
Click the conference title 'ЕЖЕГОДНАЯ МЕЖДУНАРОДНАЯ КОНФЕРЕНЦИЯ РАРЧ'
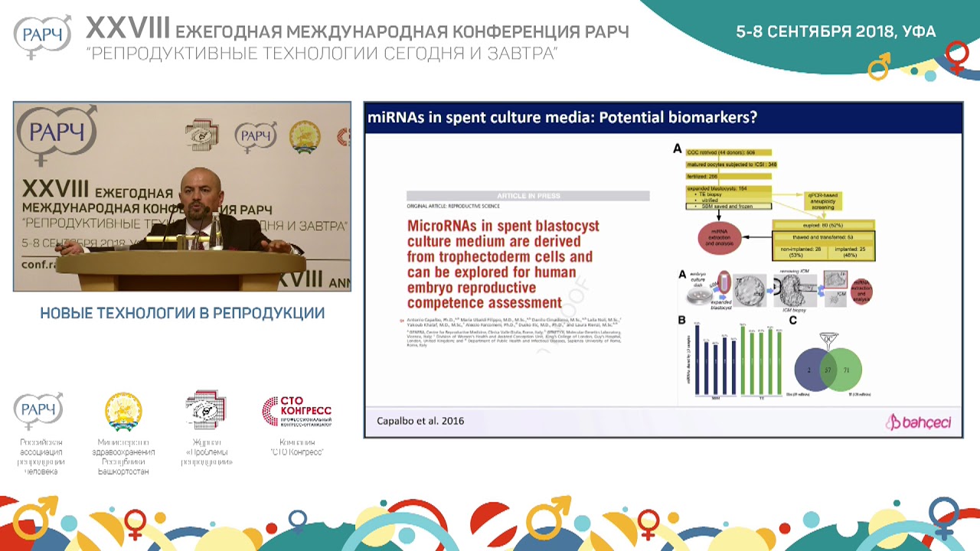point(403,32)
